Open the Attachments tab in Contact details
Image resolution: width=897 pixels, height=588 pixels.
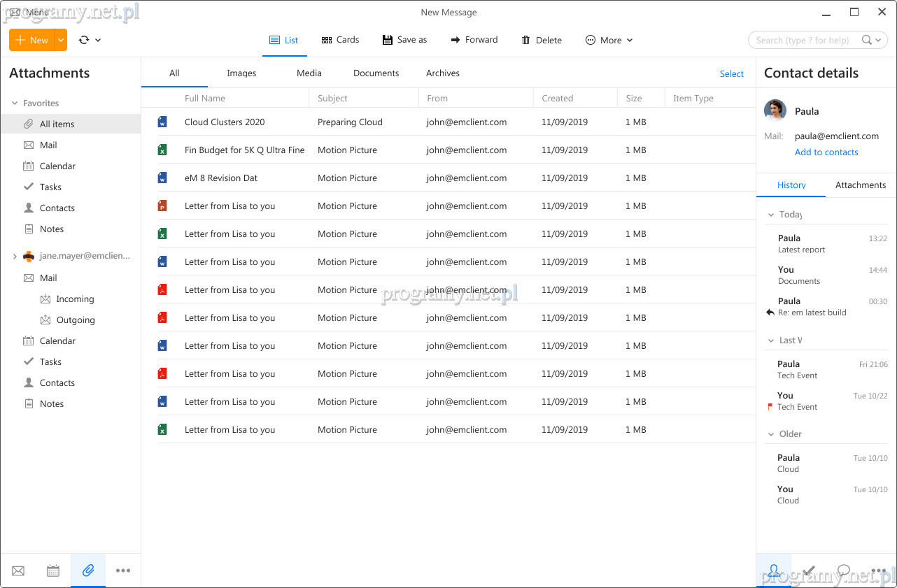pos(861,185)
